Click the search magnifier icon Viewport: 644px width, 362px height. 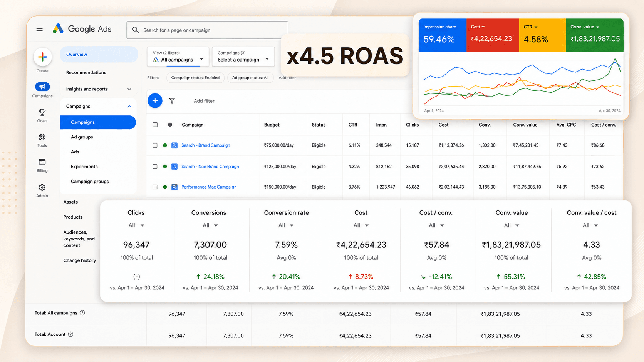click(136, 30)
